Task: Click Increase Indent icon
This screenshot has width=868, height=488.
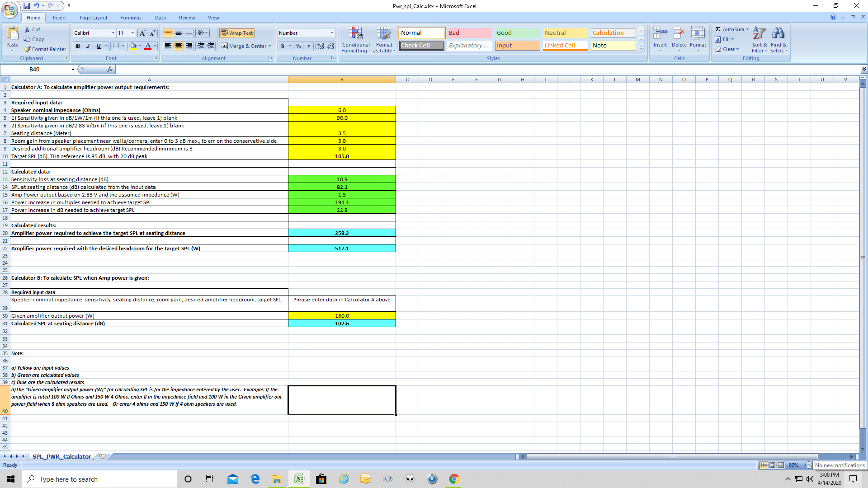Action: click(x=211, y=46)
